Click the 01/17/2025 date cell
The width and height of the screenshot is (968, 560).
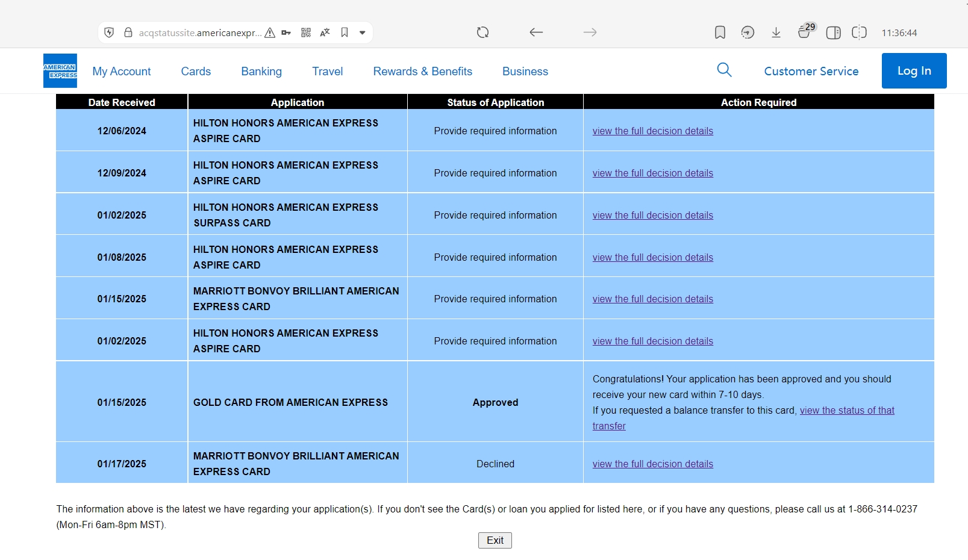click(122, 464)
